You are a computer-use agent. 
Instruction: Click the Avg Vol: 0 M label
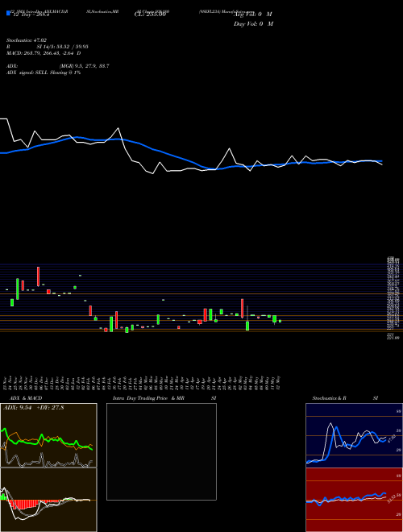[253, 15]
